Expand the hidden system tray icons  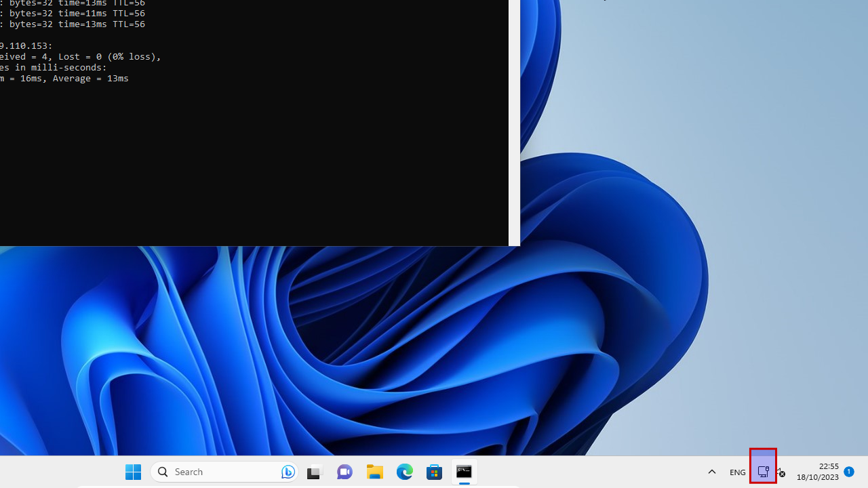coord(712,472)
